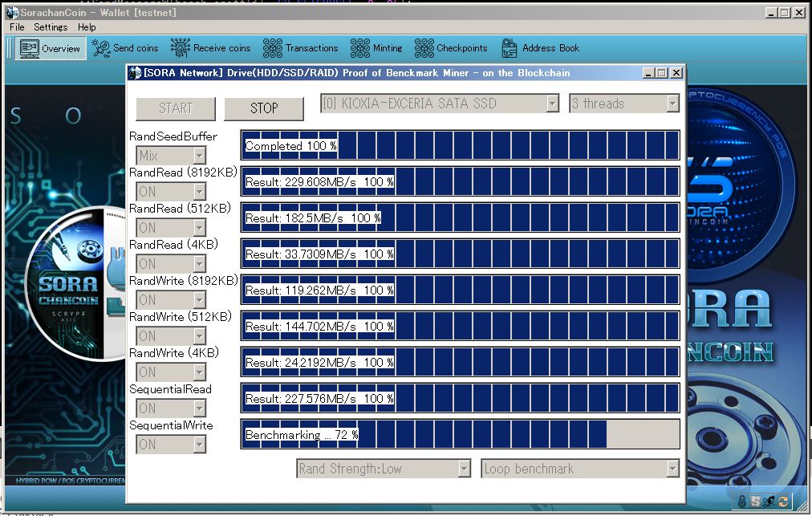The image size is (812, 516).
Task: Expand the Rand Strength:Low dropdown
Action: [384, 469]
